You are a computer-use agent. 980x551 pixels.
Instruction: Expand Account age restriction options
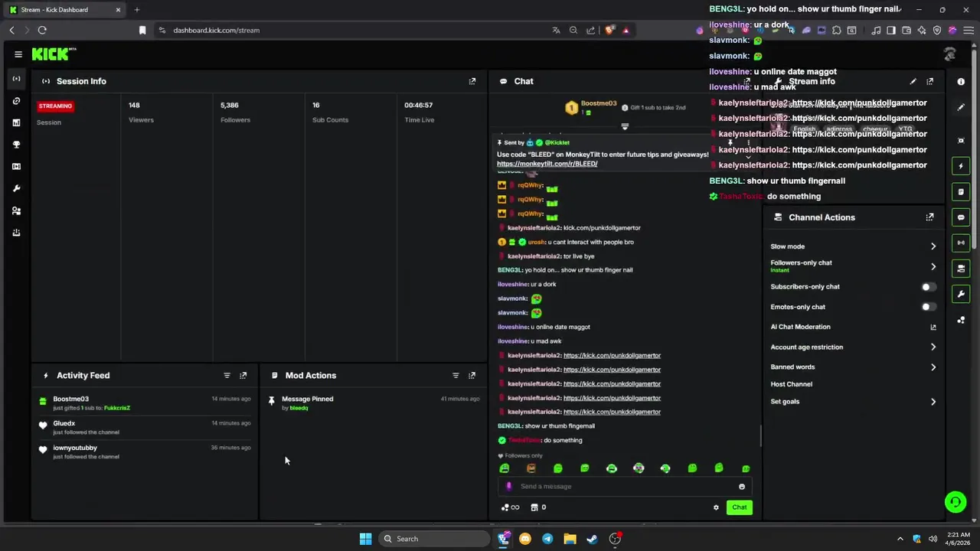[933, 347]
